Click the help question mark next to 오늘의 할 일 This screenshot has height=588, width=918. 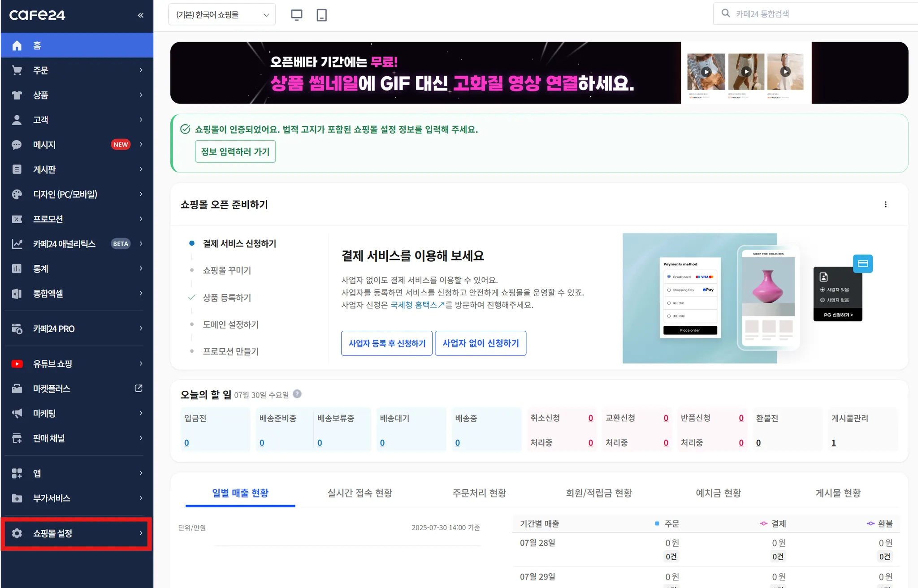297,394
